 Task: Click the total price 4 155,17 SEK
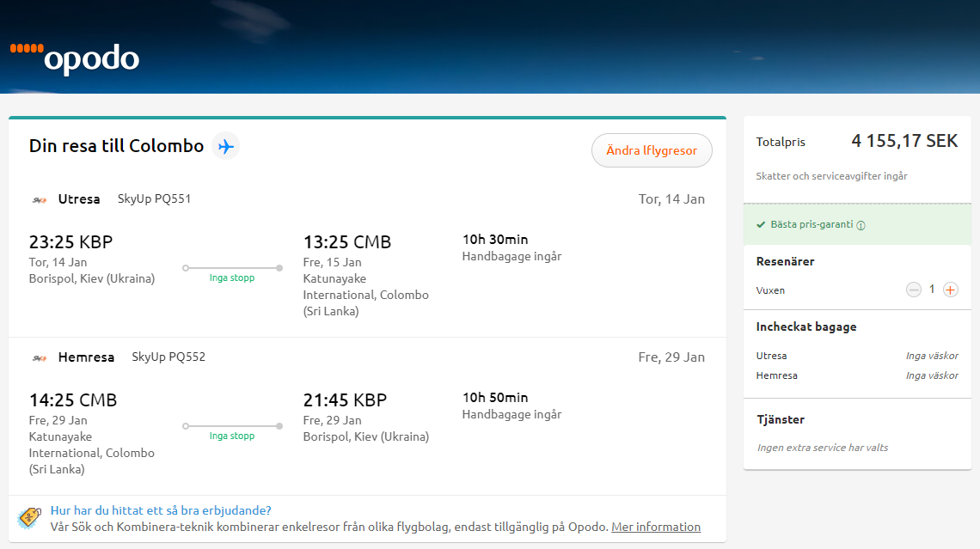click(904, 141)
